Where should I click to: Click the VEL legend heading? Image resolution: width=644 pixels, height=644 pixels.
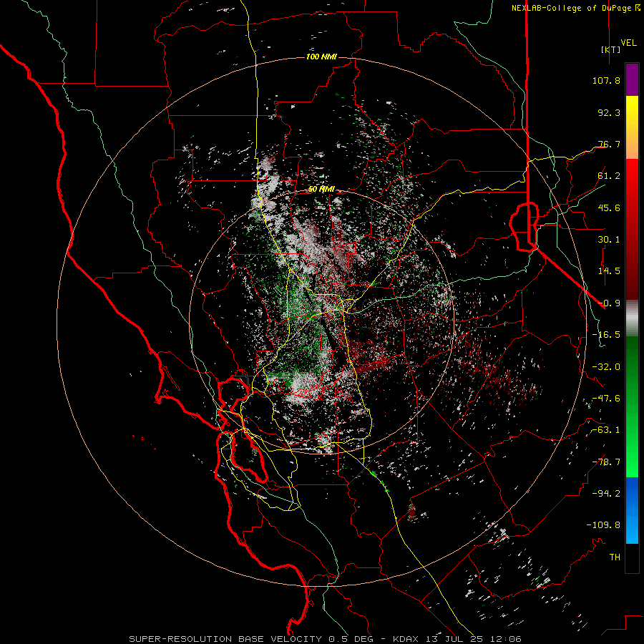(x=628, y=43)
